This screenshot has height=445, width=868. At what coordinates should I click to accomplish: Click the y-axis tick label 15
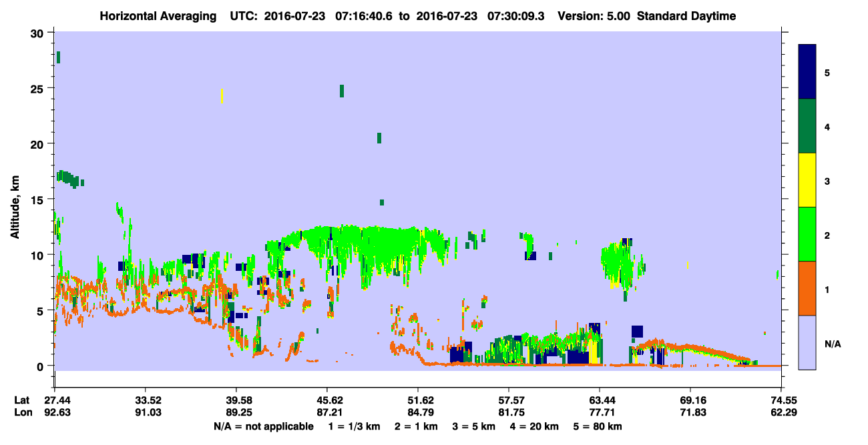(x=39, y=199)
